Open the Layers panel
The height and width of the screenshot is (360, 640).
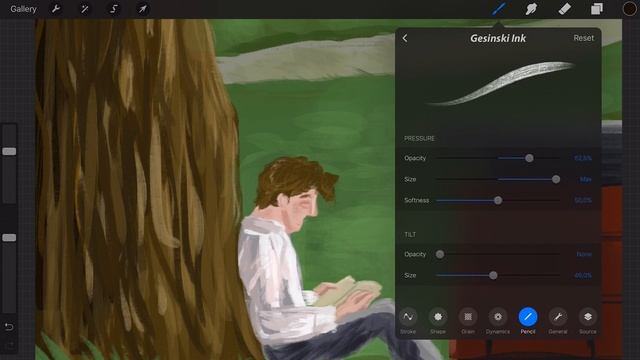click(x=597, y=9)
